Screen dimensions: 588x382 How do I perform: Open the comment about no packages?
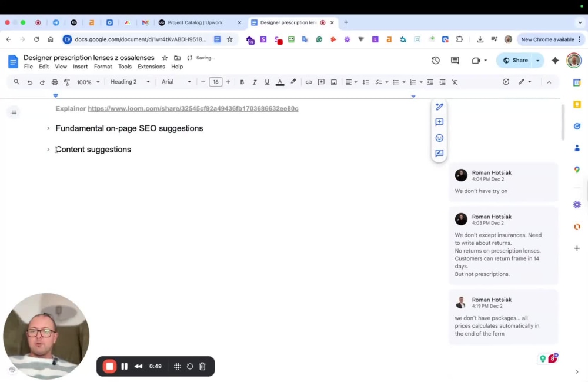(503, 317)
